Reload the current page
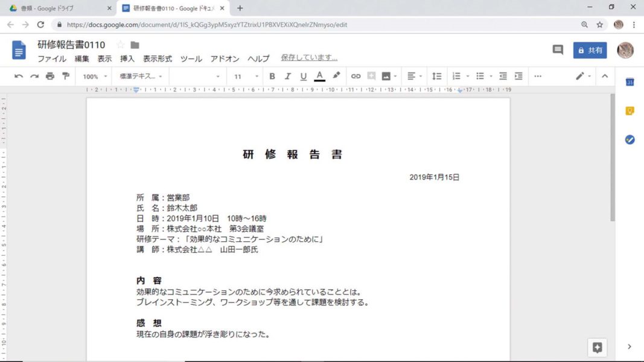 tap(40, 25)
